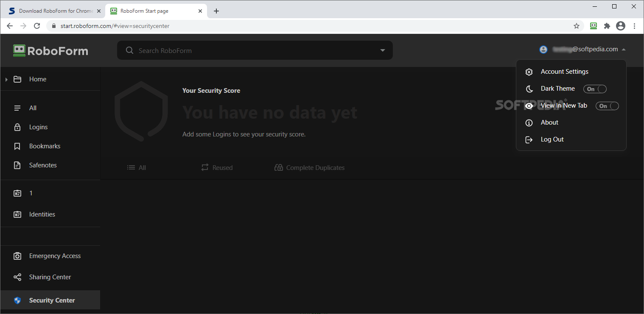Viewport: 644px width, 314px height.
Task: Open Chrome three-dot menu
Action: tap(635, 26)
